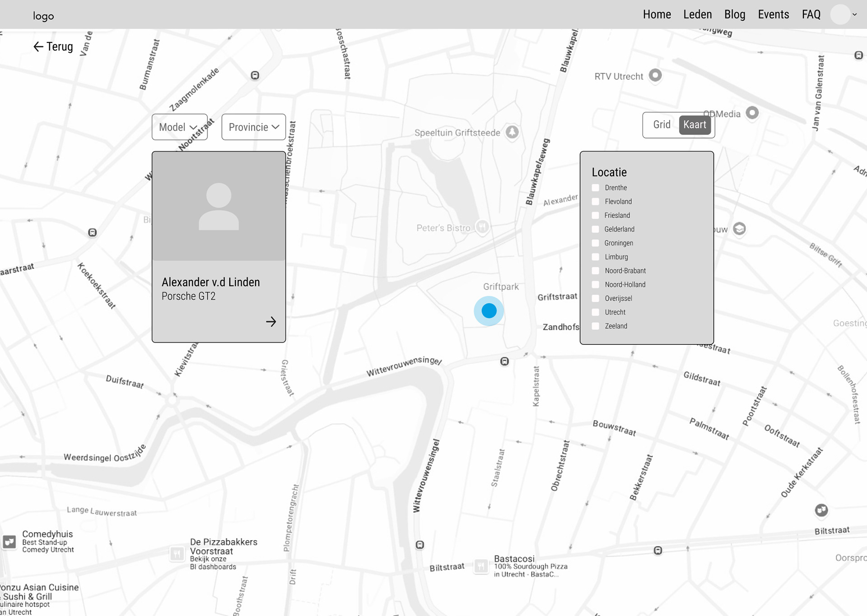Screen dimensions: 867x616
Task: Click the Bastacosi restaurant map icon
Action: (481, 565)
